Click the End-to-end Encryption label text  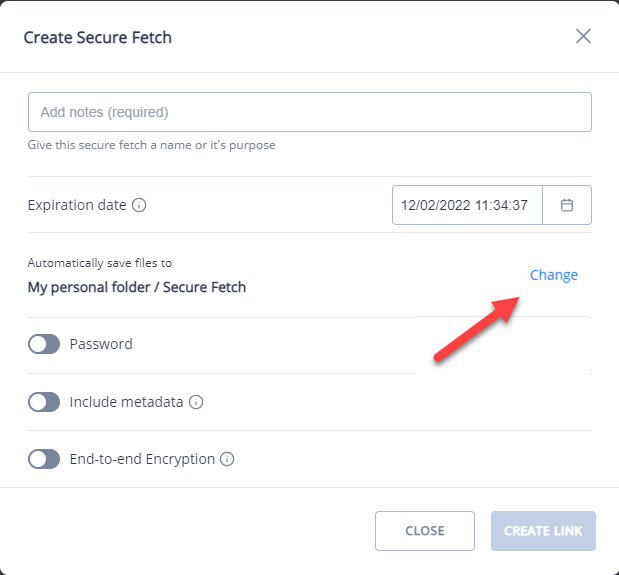click(142, 459)
